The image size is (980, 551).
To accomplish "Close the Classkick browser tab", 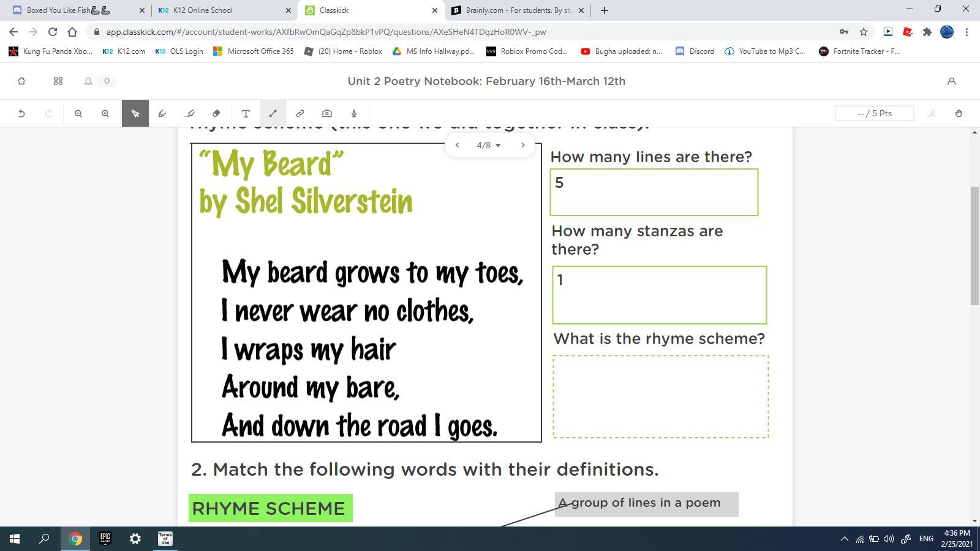I will pyautogui.click(x=435, y=10).
